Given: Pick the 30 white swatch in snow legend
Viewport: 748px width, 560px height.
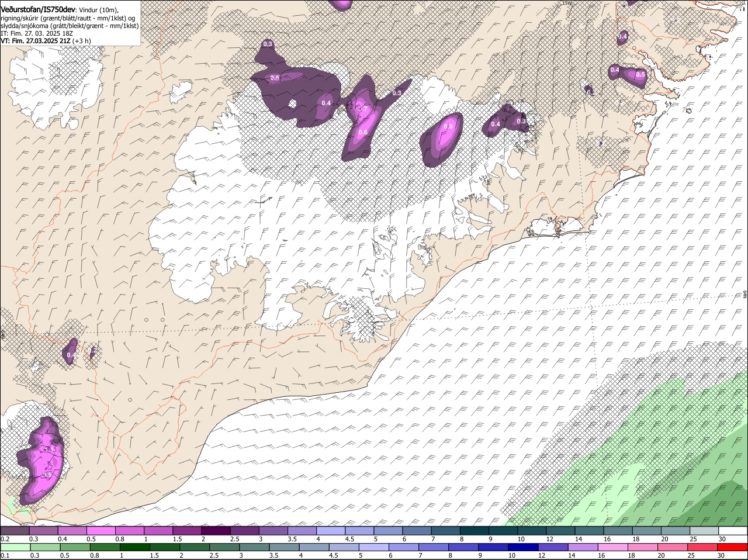Looking at the screenshot, I should [x=733, y=531].
